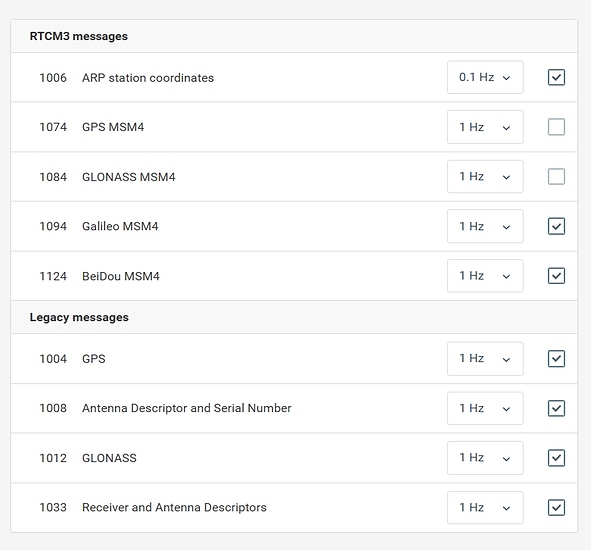The height and width of the screenshot is (550, 591).
Task: Toggle off the 1004 GPS legacy message
Action: coord(556,358)
